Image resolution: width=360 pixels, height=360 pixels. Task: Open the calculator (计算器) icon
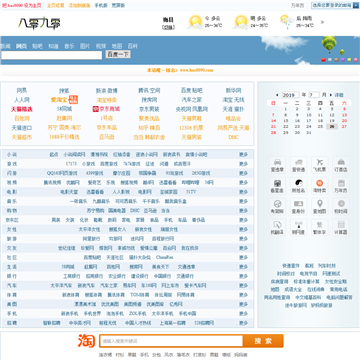coord(341,224)
